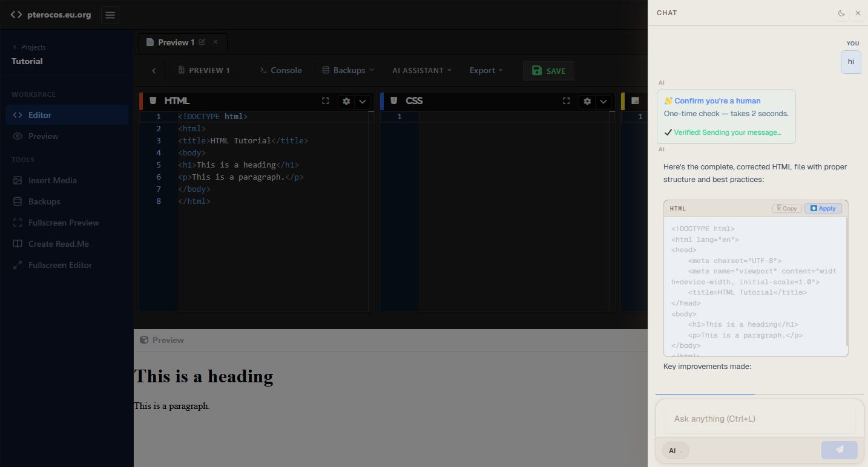The height and width of the screenshot is (467, 868).
Task: Open HTML pane settings gear
Action: click(x=346, y=102)
